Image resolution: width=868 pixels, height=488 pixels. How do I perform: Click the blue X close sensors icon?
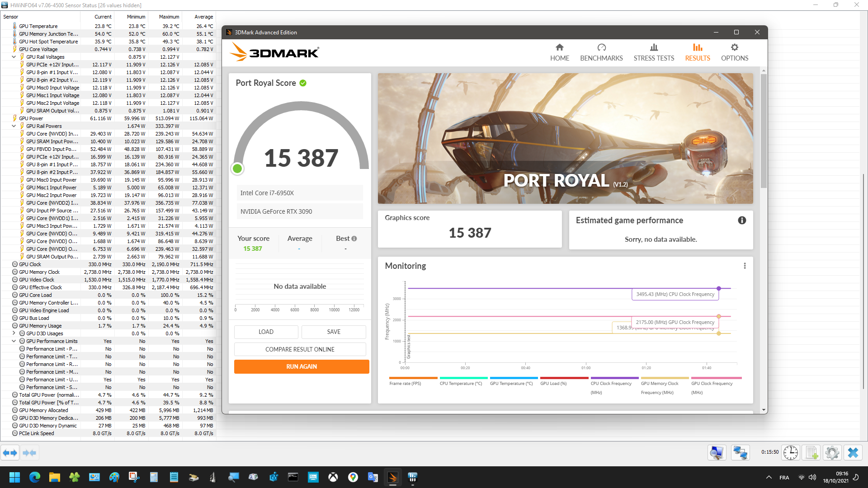[x=853, y=452]
